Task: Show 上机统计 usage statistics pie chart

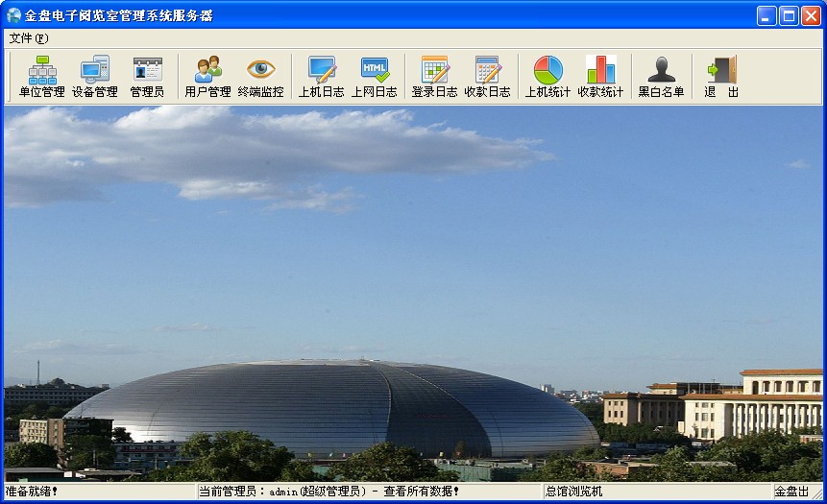Action: coord(548,77)
